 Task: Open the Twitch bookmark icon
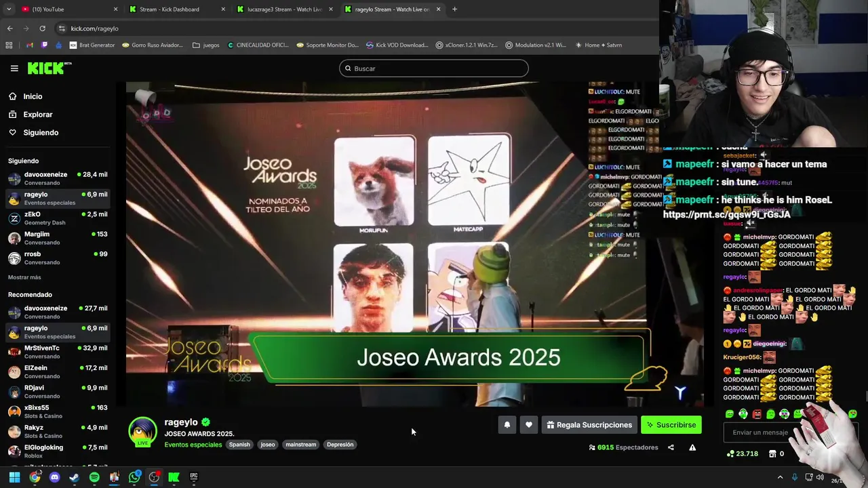coord(44,45)
